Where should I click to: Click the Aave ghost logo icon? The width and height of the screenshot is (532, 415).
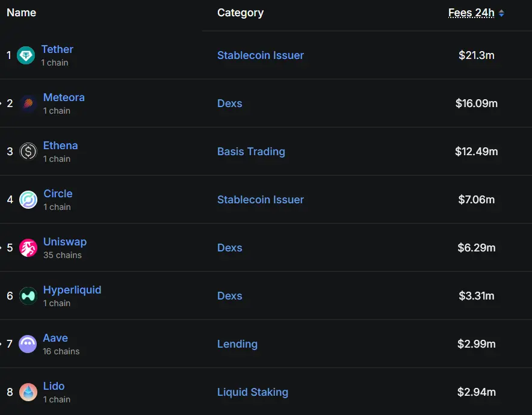coord(28,344)
